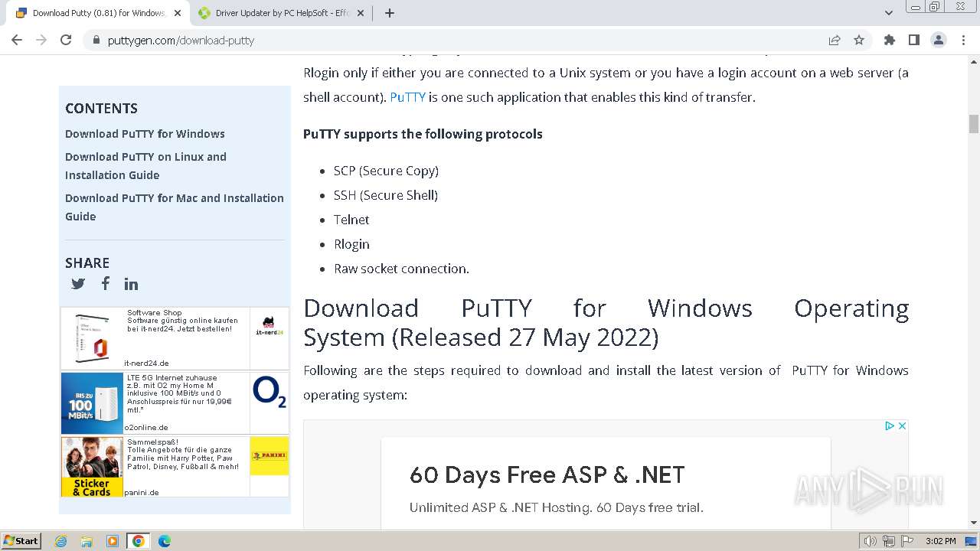This screenshot has height=551, width=980.
Task: Click the scrollbar up arrow
Action: coord(974,61)
